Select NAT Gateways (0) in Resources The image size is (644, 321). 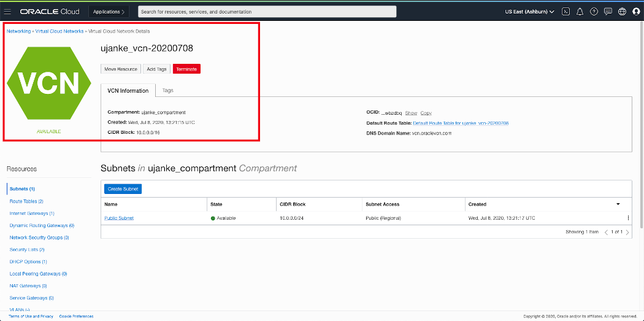(x=28, y=285)
